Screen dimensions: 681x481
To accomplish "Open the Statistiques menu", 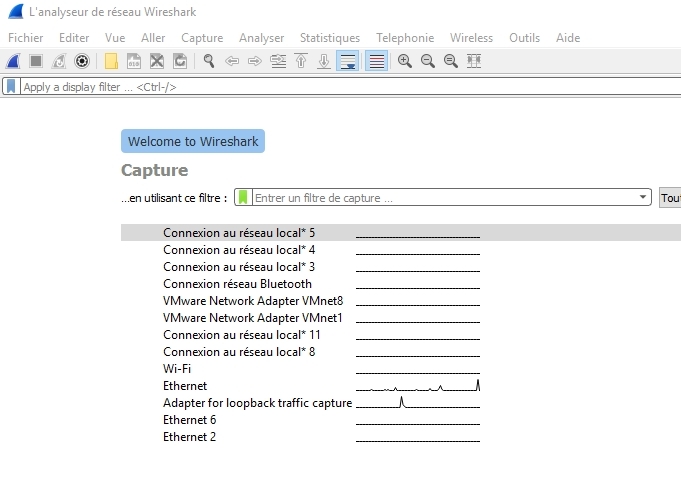I will point(330,38).
